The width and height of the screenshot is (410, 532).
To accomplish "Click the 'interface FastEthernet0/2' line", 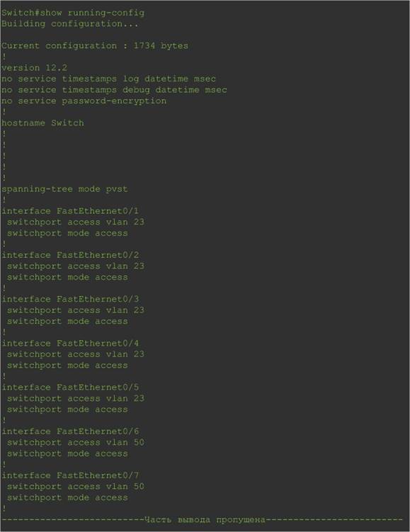I will coord(70,255).
